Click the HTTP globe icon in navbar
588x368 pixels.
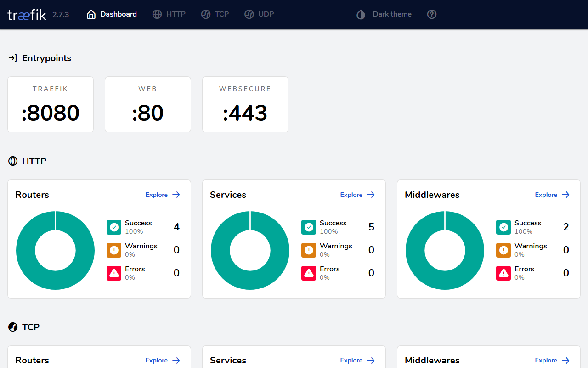click(157, 14)
